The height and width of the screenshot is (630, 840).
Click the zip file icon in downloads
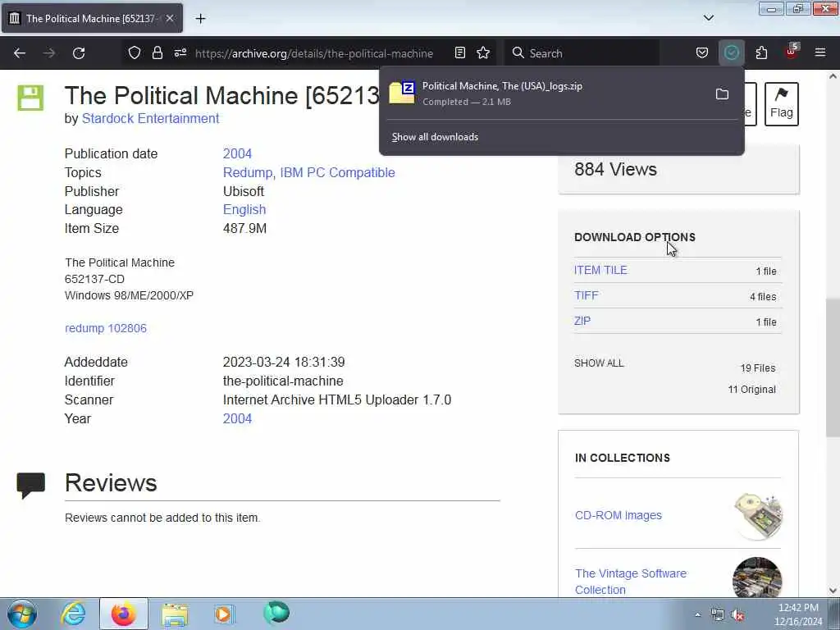pyautogui.click(x=402, y=93)
